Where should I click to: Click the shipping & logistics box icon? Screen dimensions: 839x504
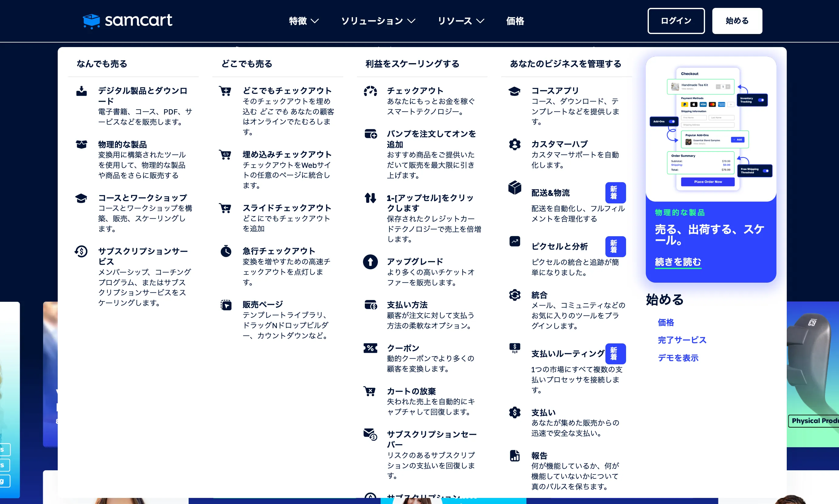point(515,187)
